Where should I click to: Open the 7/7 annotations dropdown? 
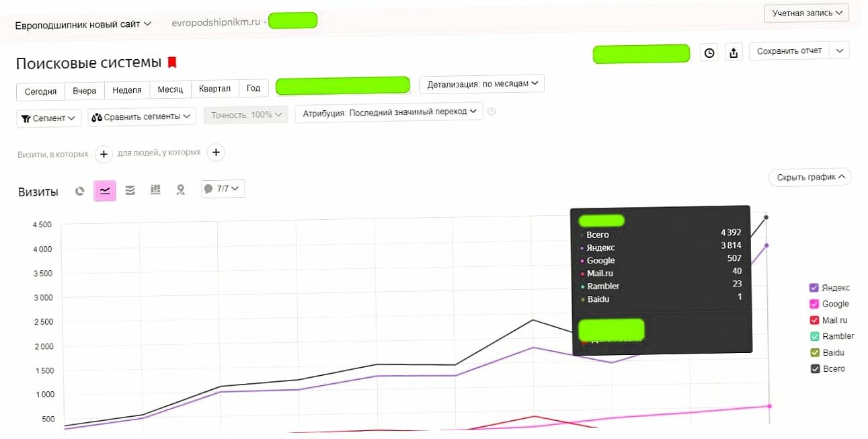coord(223,189)
